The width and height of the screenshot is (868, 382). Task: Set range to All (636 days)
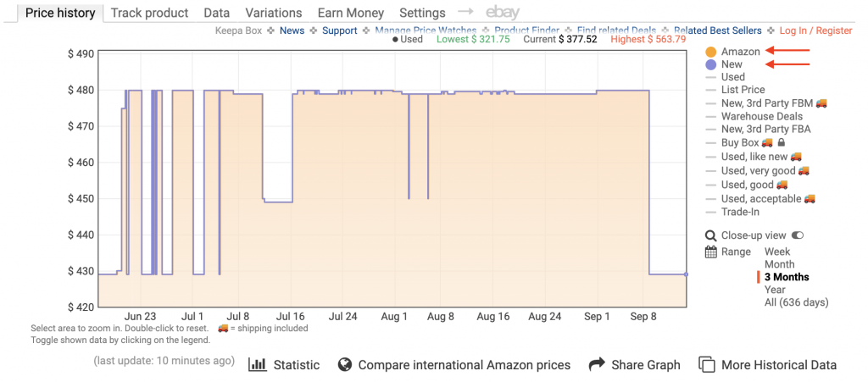point(796,302)
